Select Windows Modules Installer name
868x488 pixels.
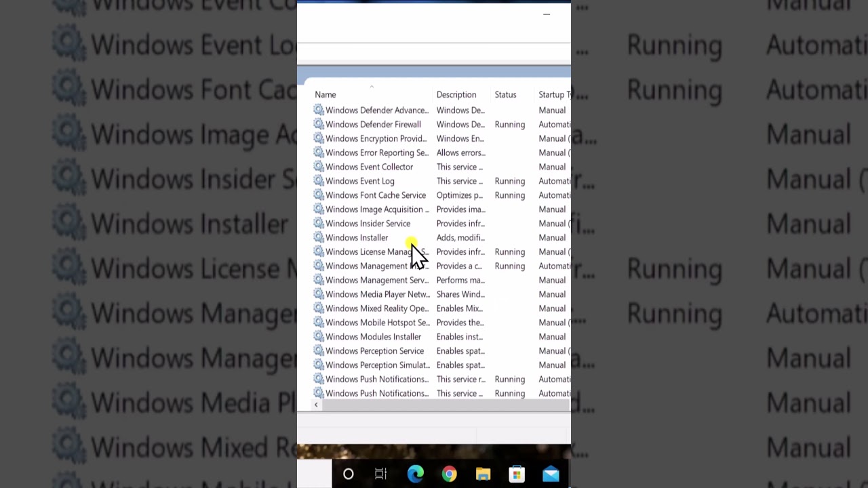pos(373,337)
